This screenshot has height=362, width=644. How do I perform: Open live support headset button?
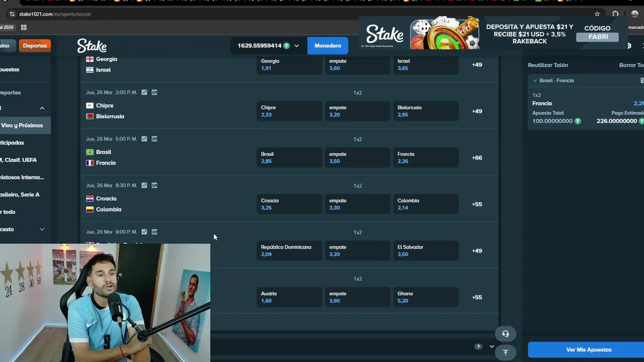click(x=505, y=334)
